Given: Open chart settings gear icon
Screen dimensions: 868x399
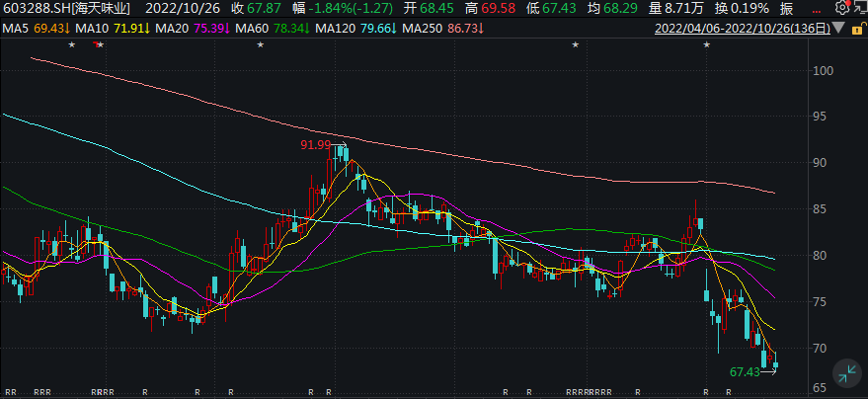Looking at the screenshot, I should click(x=842, y=8).
